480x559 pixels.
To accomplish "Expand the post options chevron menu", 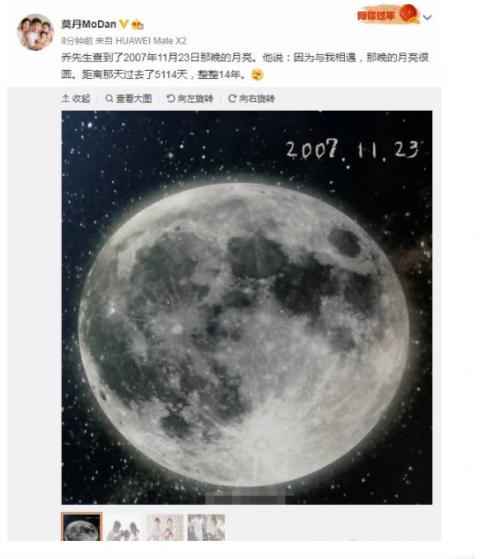I will coord(427,17).
